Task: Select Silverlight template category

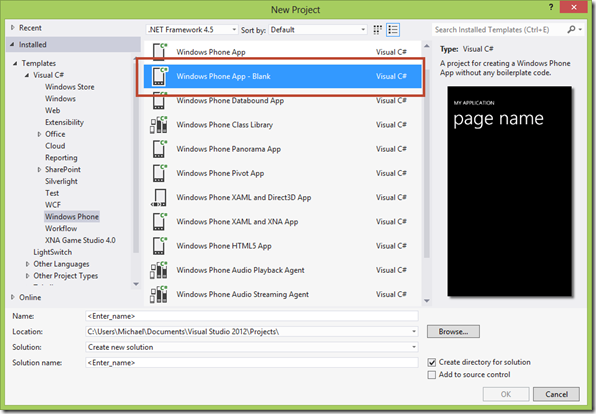Action: (61, 181)
